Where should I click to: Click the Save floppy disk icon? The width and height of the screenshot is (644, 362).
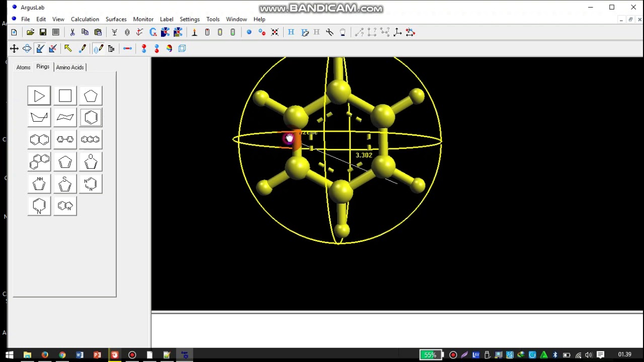tap(43, 32)
